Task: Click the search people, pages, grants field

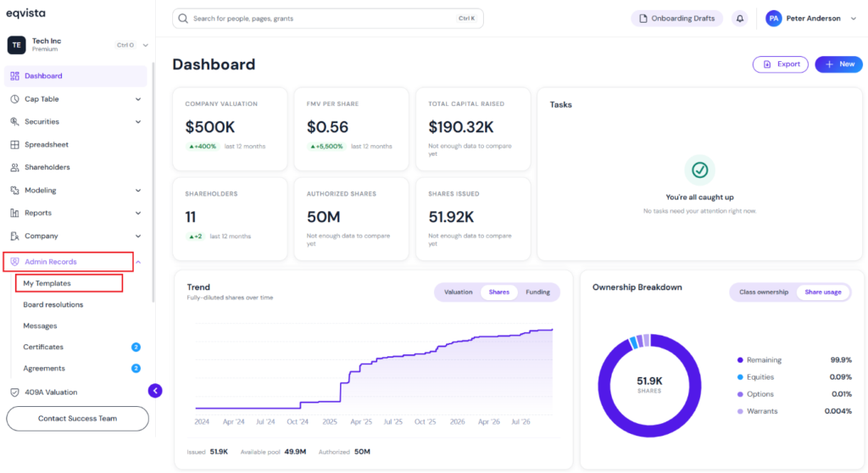Action: pos(328,19)
